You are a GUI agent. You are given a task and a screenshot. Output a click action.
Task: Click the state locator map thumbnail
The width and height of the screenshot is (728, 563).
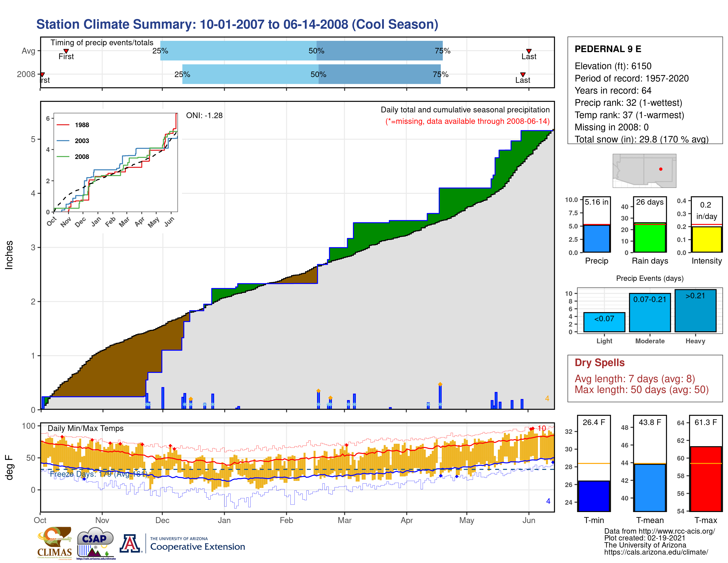tap(644, 170)
